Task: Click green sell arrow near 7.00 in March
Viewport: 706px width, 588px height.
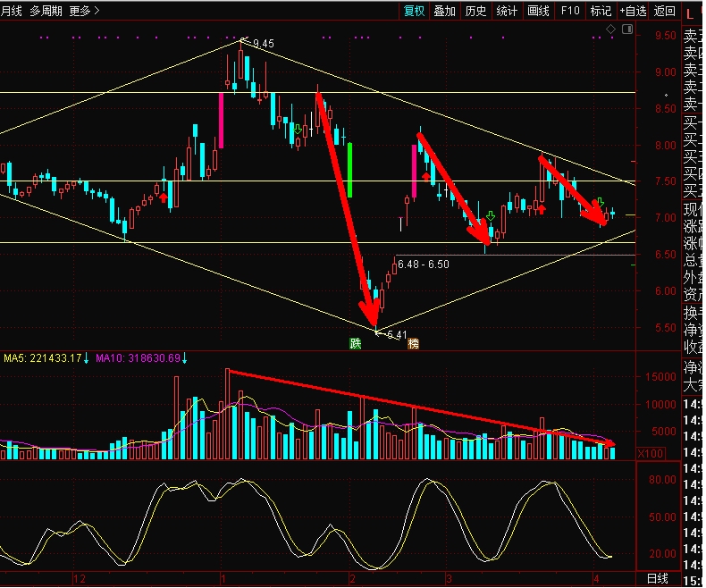Action: (491, 215)
